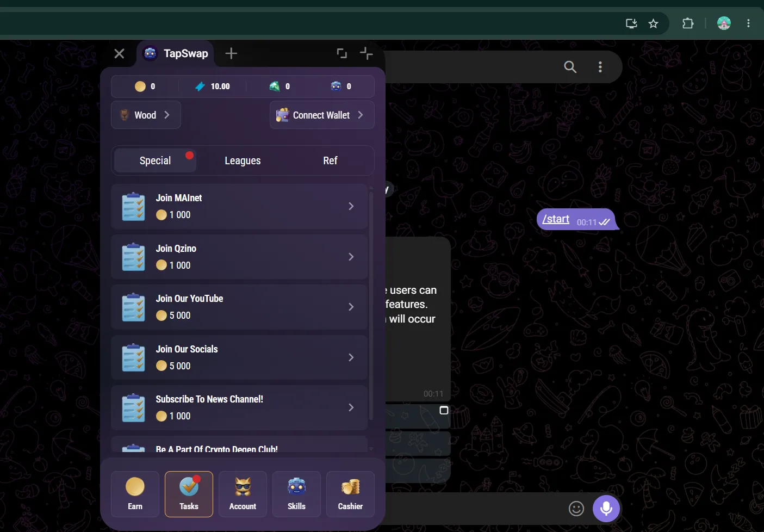Click the 1 000 reward under Join Qzino
This screenshot has width=764, height=532.
[173, 265]
